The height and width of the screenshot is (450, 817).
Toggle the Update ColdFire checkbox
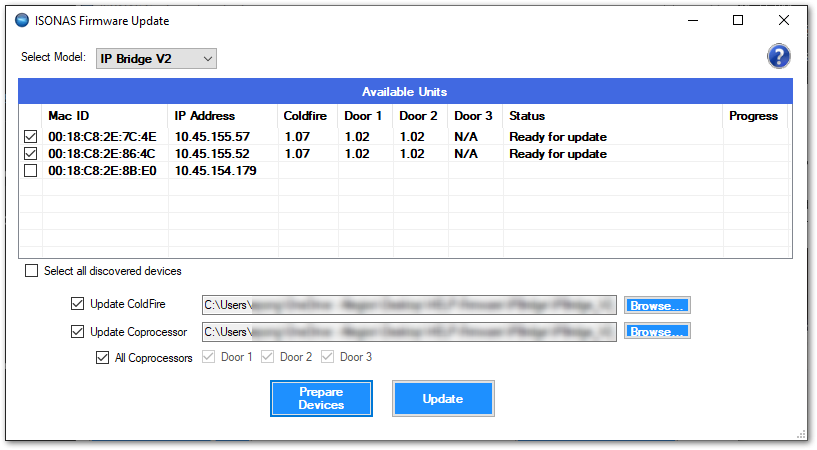[x=78, y=304]
